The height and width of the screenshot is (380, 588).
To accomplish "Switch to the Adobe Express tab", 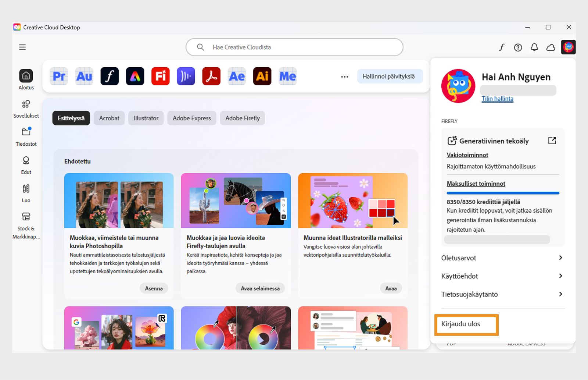I will pyautogui.click(x=192, y=118).
